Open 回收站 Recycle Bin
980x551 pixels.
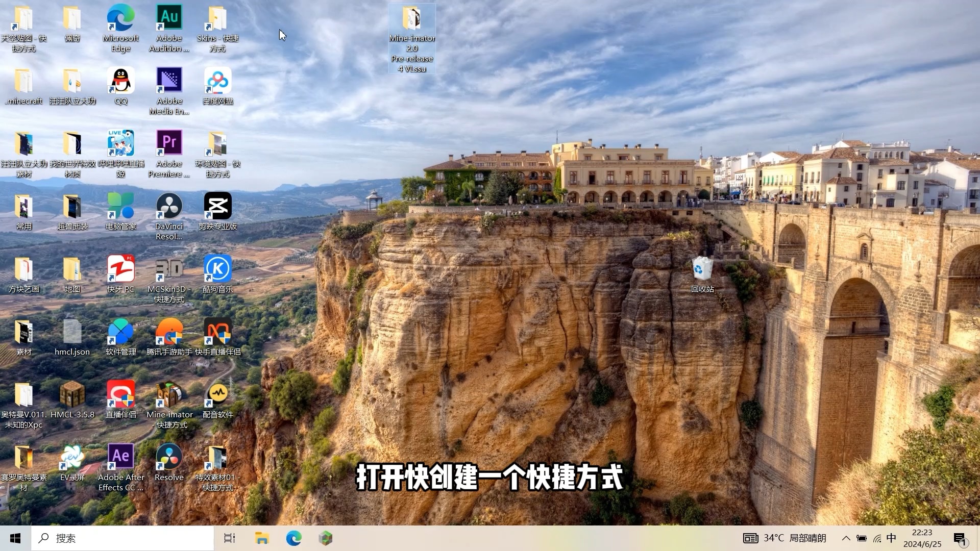[x=701, y=269]
